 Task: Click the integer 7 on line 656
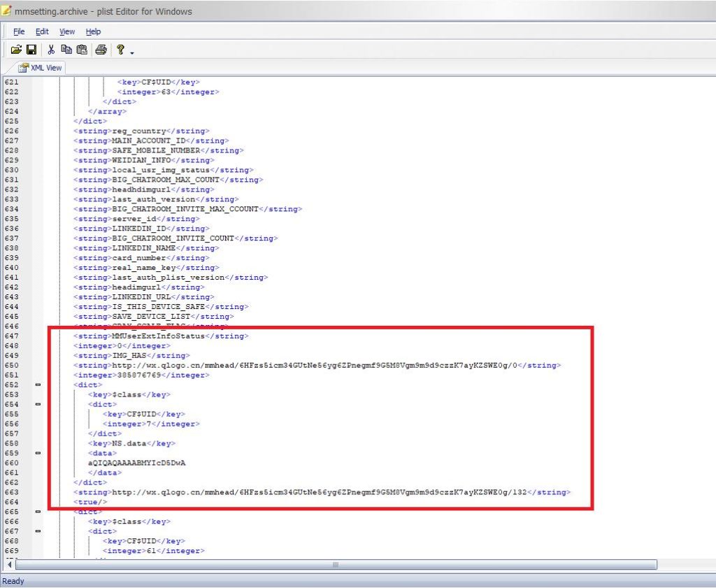click(151, 424)
